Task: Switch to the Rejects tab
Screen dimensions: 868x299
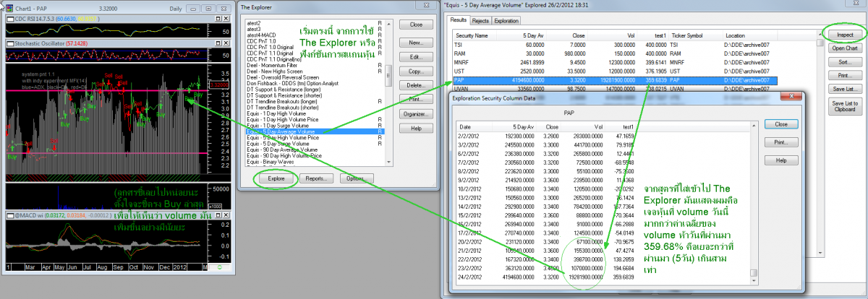Action: coord(481,21)
